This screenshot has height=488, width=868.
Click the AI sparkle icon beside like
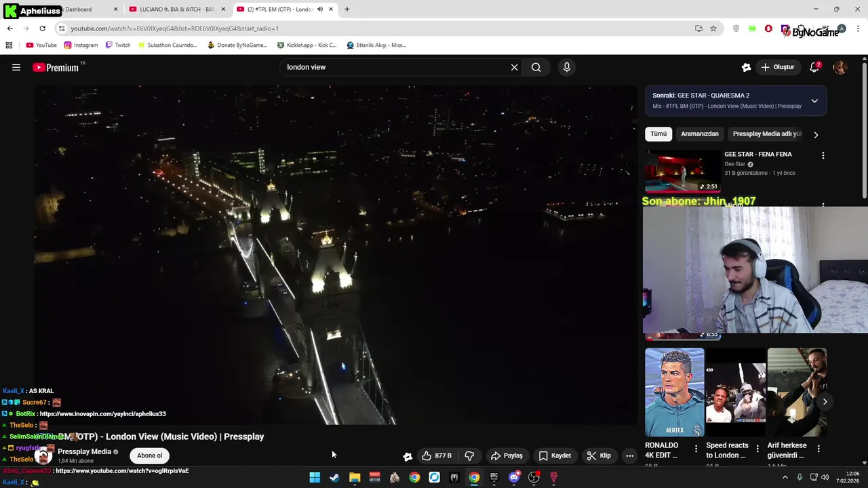(408, 456)
